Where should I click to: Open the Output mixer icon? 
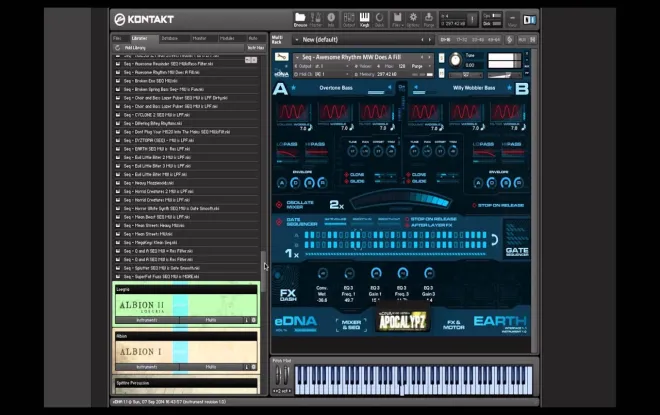(349, 19)
